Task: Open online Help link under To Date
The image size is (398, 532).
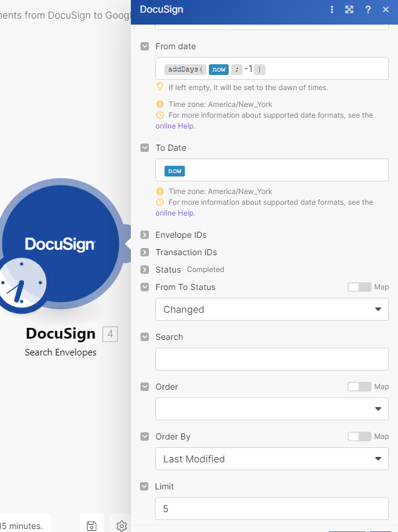Action: pos(175,213)
